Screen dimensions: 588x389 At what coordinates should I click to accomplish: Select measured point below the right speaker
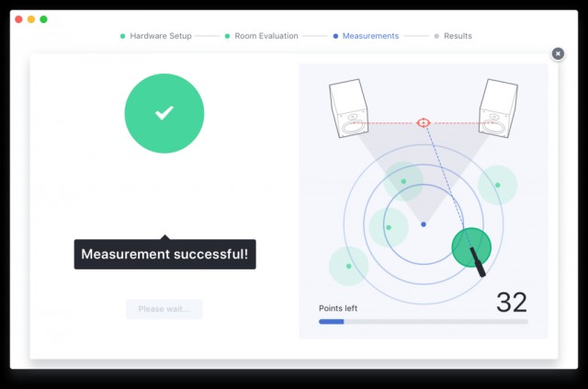[497, 185]
